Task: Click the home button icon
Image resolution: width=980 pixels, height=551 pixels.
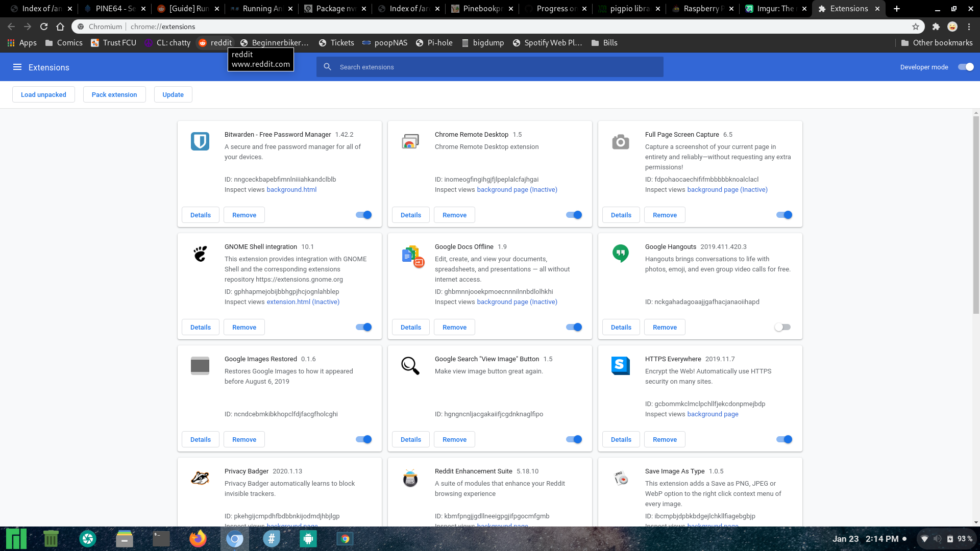Action: (60, 27)
